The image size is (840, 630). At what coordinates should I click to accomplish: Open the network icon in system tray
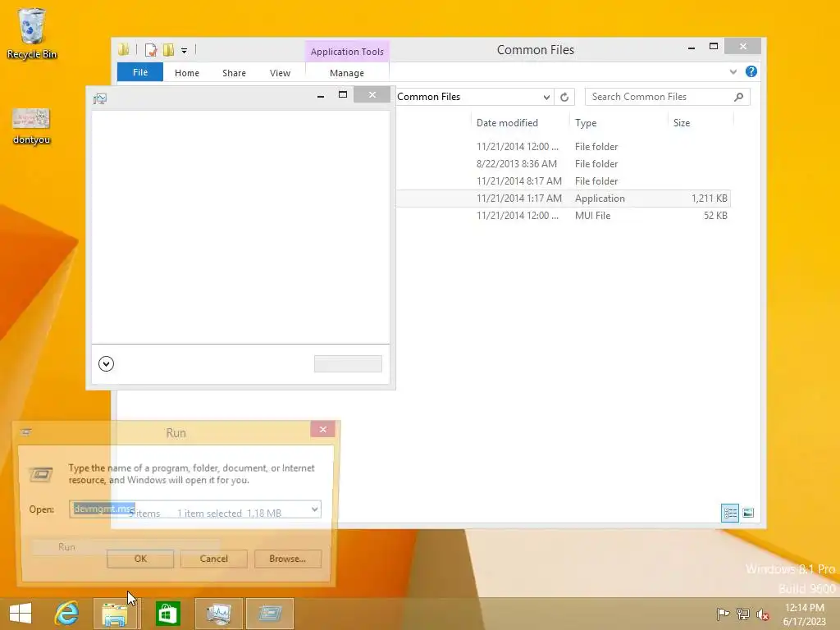click(742, 614)
